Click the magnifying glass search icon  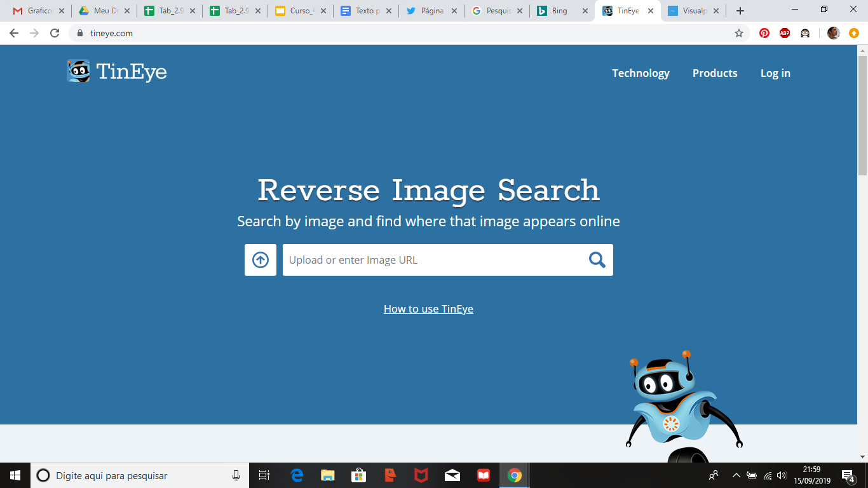597,260
